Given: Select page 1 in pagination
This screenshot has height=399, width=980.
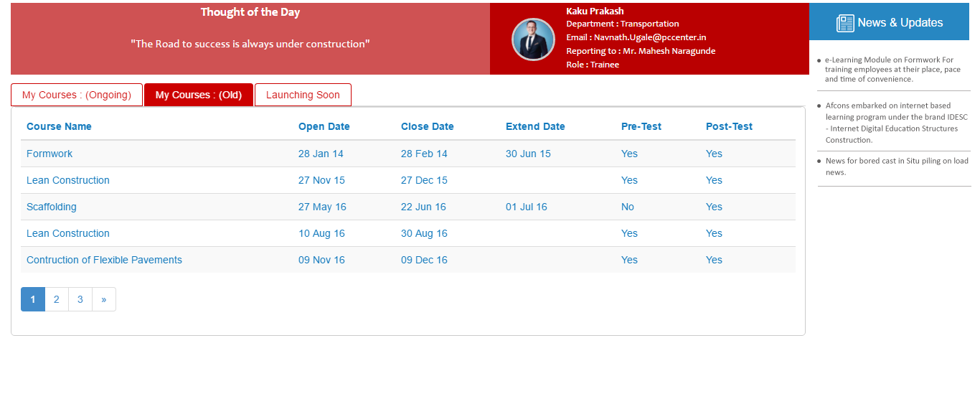Looking at the screenshot, I should click(33, 299).
